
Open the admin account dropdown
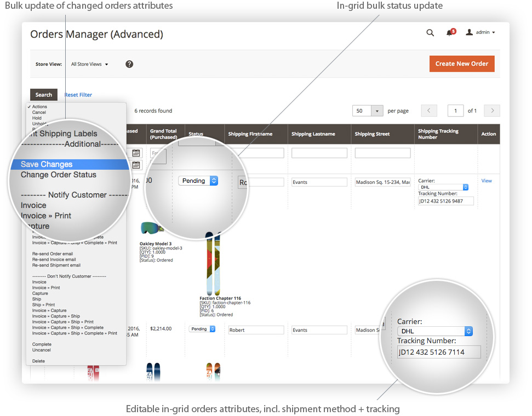[x=480, y=32]
